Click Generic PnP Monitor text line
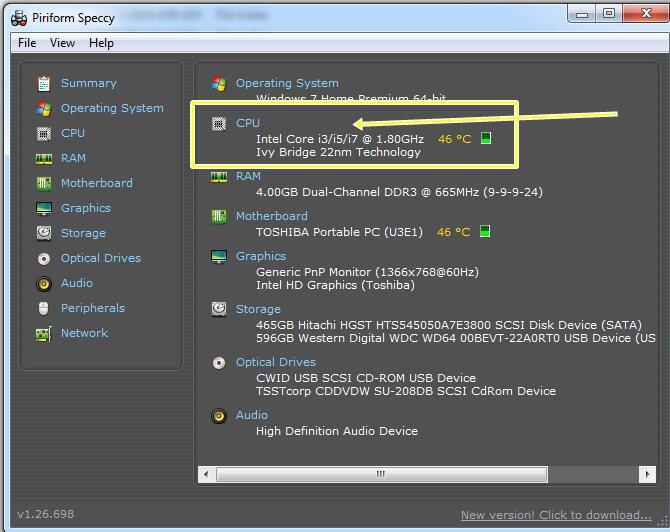Screen dimensions: 670x532 click(367, 272)
